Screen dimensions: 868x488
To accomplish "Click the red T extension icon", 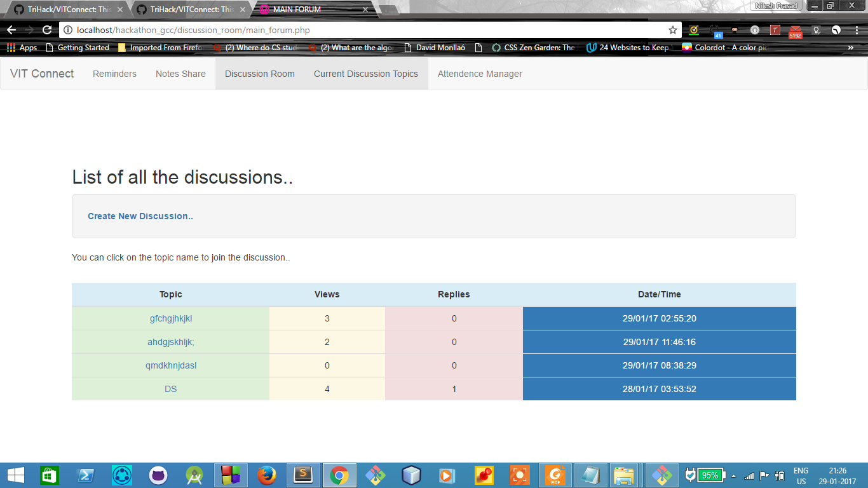I will [x=775, y=30].
